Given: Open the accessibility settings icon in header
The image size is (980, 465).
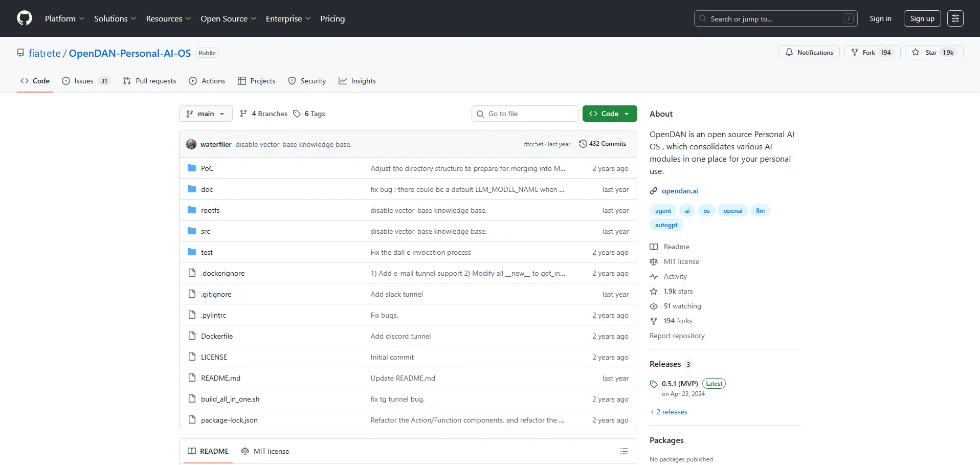Looking at the screenshot, I should [955, 18].
